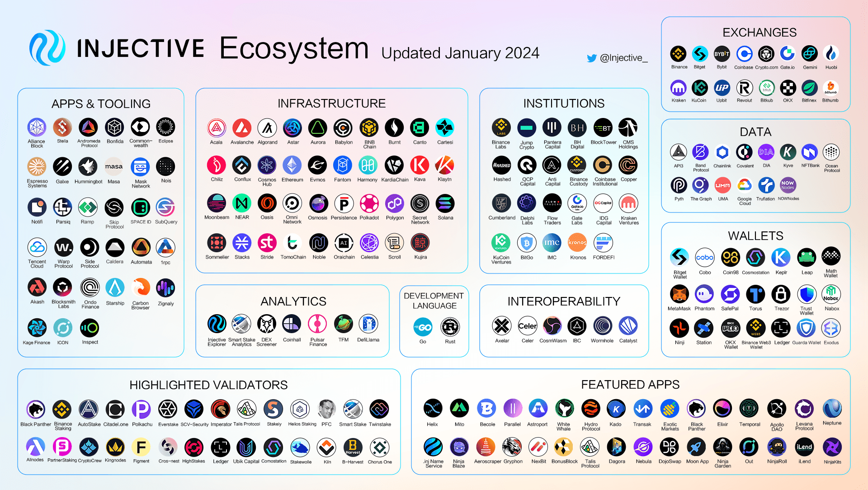
Task: Click the Stakewolle validator icon
Action: [x=300, y=448]
